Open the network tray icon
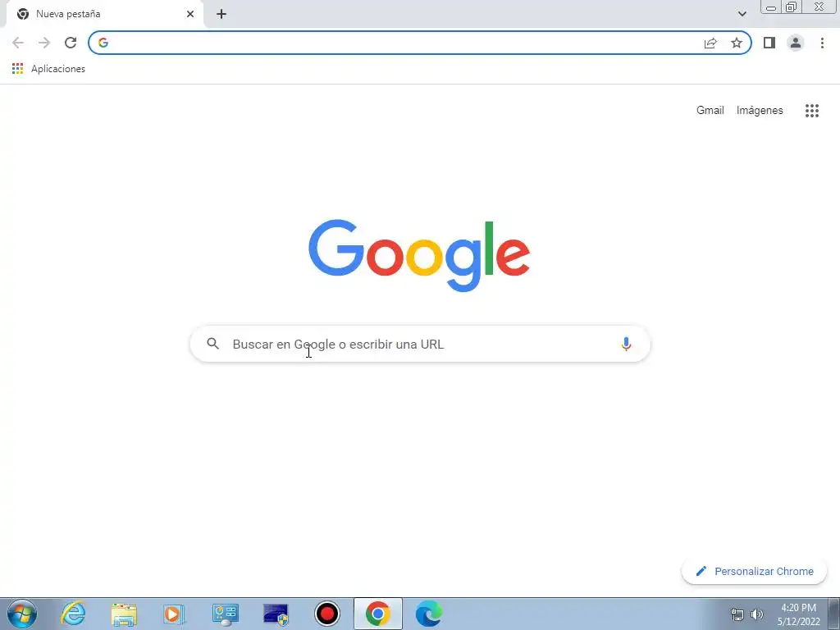The width and height of the screenshot is (840, 630). pyautogui.click(x=737, y=614)
